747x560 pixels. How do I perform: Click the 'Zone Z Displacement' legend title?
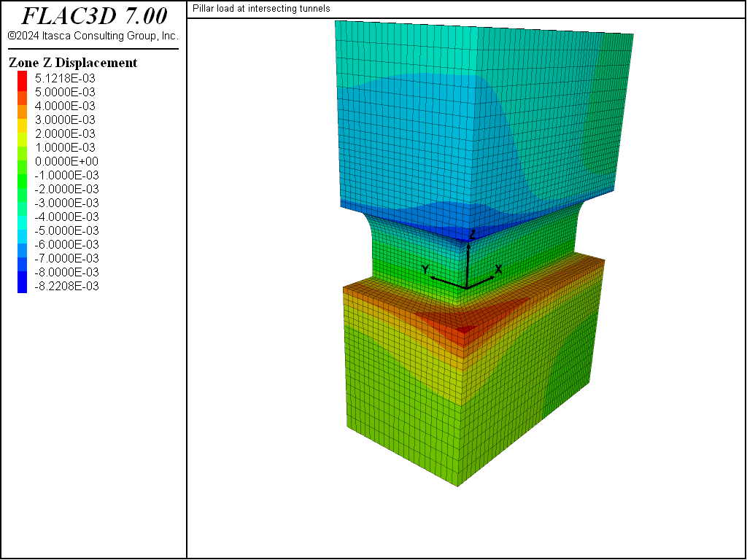pos(73,63)
